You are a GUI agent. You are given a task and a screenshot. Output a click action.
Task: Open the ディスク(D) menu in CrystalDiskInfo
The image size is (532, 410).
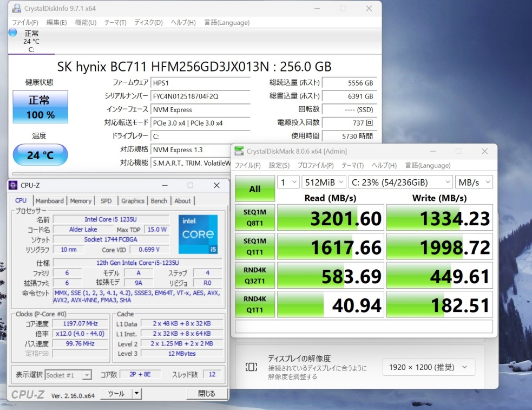coord(148,23)
